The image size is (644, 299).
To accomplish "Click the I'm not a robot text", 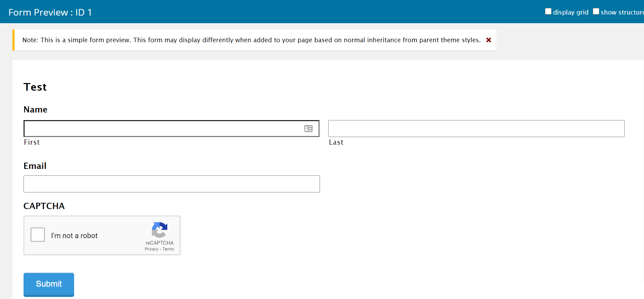I will coord(74,235).
